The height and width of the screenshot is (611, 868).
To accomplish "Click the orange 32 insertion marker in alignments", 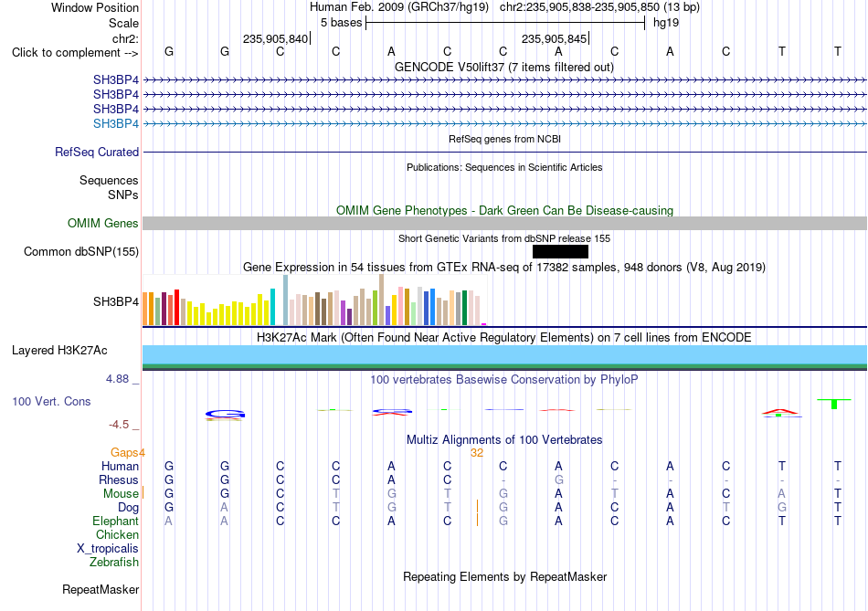I will pyautogui.click(x=477, y=453).
